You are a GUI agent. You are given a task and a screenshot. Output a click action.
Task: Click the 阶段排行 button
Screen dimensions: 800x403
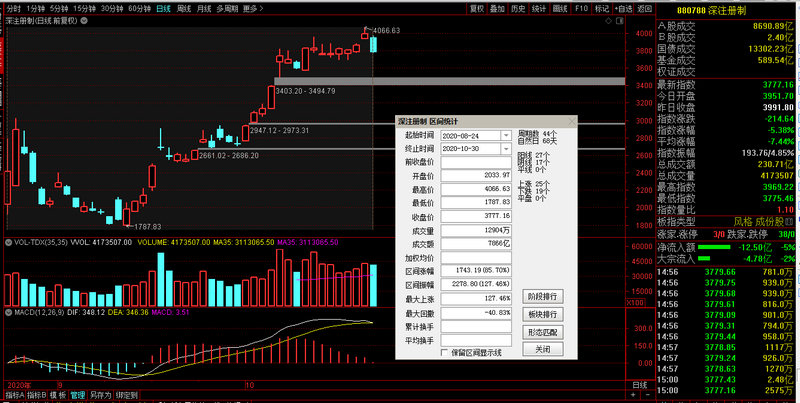(542, 296)
